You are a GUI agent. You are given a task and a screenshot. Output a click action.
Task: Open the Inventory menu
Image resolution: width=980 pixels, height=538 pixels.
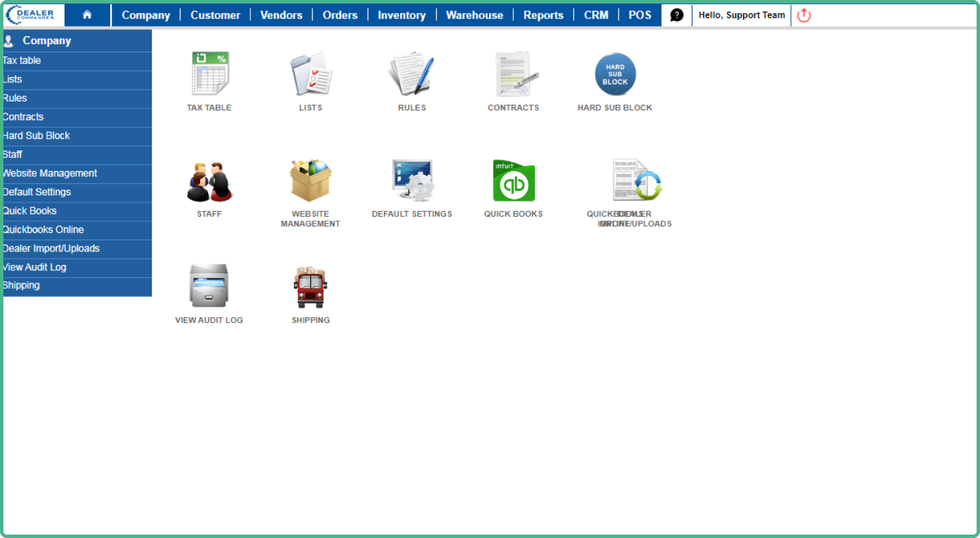(402, 15)
